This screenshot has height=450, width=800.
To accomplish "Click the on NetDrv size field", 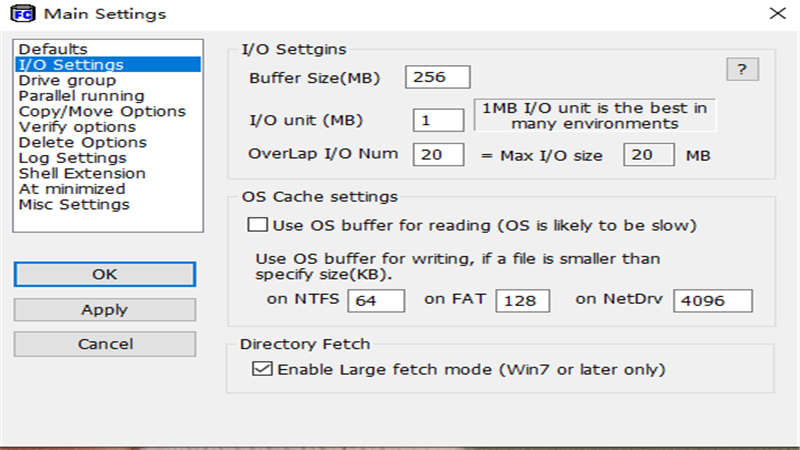I will pyautogui.click(x=712, y=300).
